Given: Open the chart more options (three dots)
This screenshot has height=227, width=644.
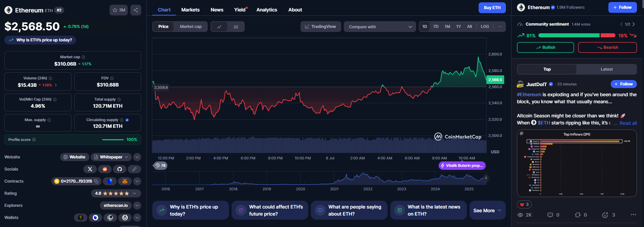Looking at the screenshot, I should (500, 27).
